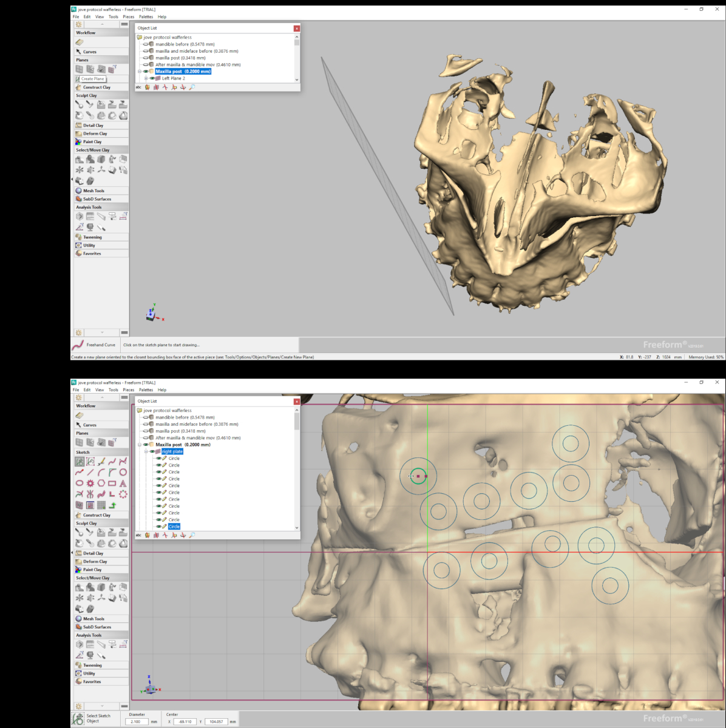Expand the 'Left Plane 2' tree node
Viewport: 726px width, 728px height.
tap(146, 78)
